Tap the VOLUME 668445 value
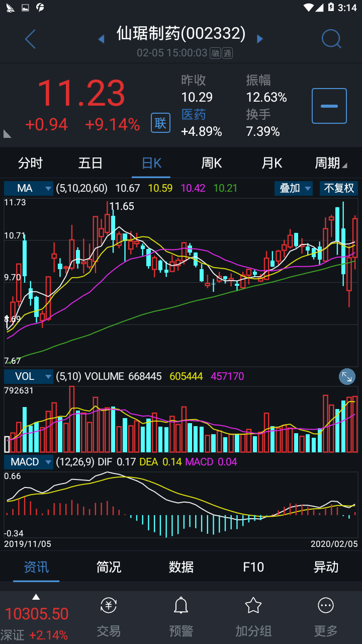 123,376
